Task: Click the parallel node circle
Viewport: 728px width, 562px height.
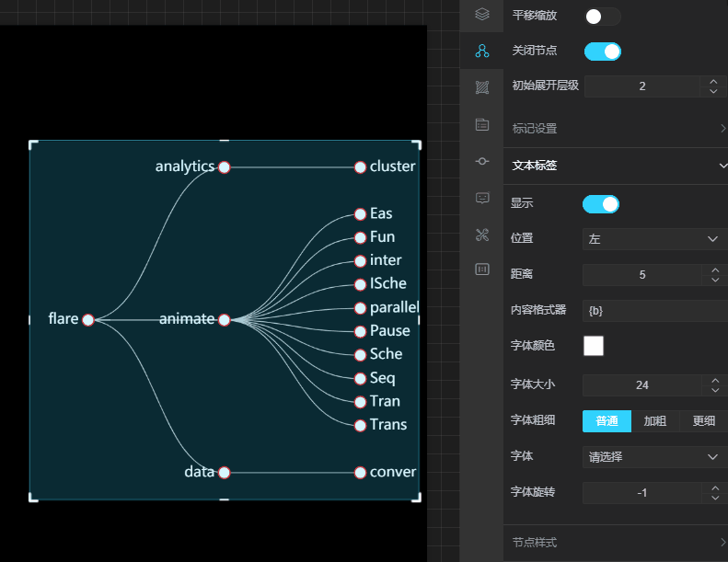Action: tap(360, 308)
